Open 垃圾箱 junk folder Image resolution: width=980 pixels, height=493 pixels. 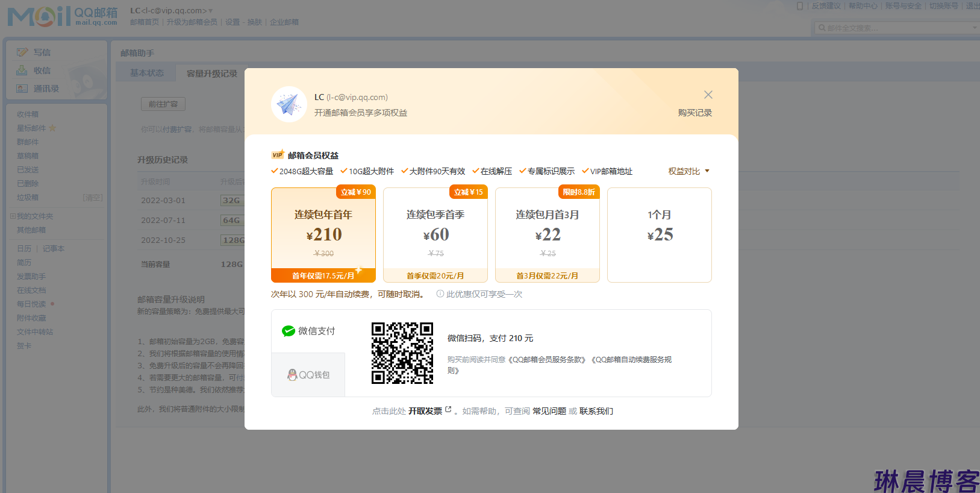[x=28, y=198]
